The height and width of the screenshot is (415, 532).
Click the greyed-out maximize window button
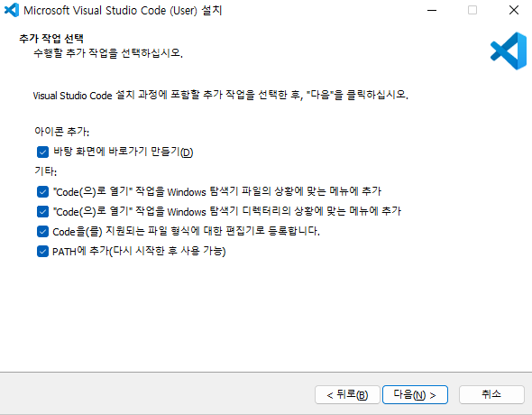tap(472, 10)
